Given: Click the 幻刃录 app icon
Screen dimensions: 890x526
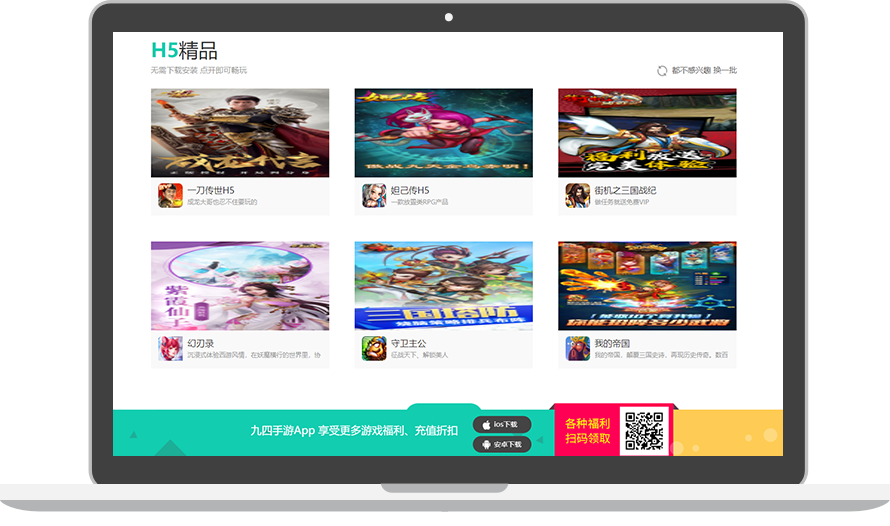Looking at the screenshot, I should pos(170,348).
